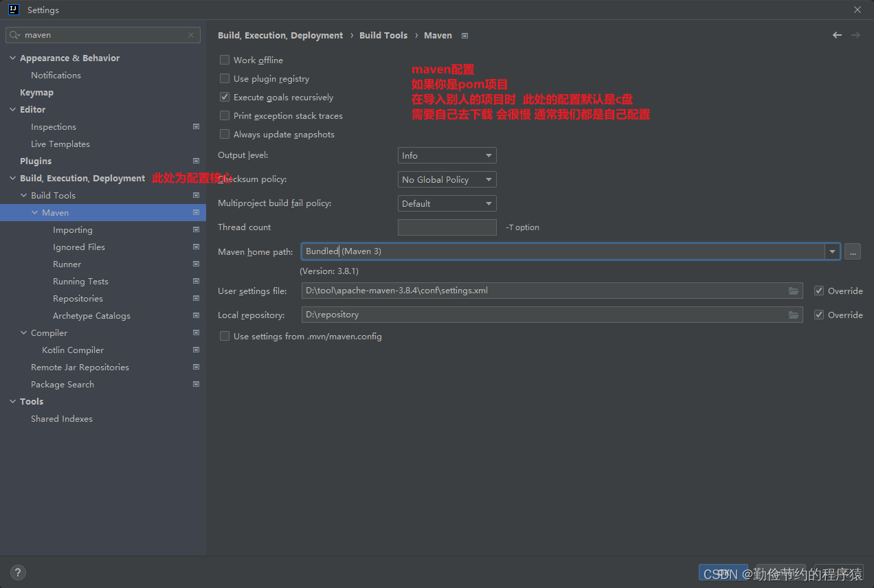Click project icon on Repositories row
This screenshot has width=874, height=588.
[196, 298]
